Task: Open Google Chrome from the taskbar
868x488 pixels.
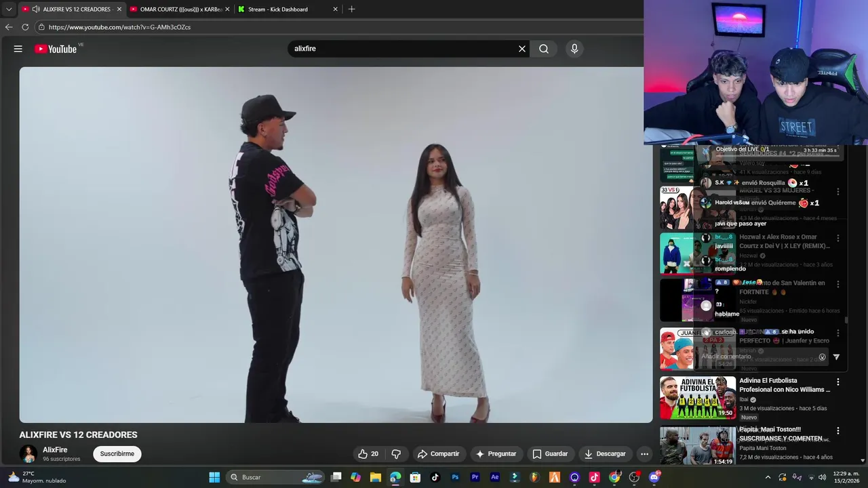Action: [614, 477]
